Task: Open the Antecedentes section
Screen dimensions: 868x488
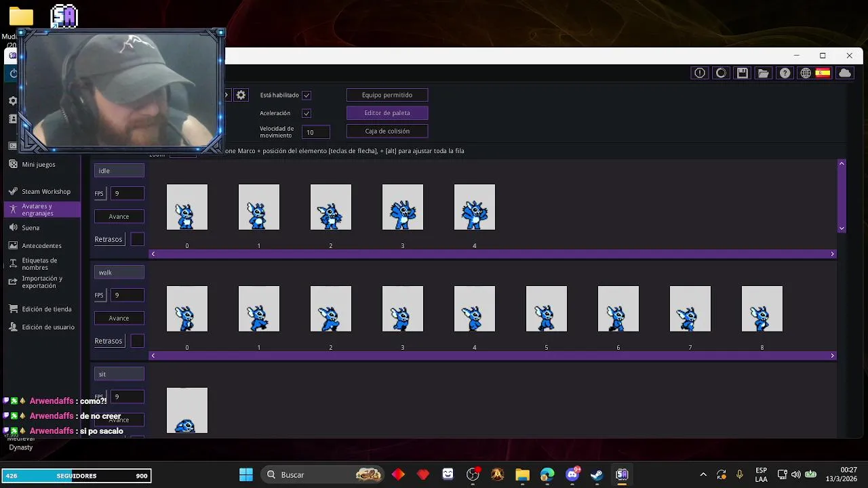Action: click(x=41, y=245)
